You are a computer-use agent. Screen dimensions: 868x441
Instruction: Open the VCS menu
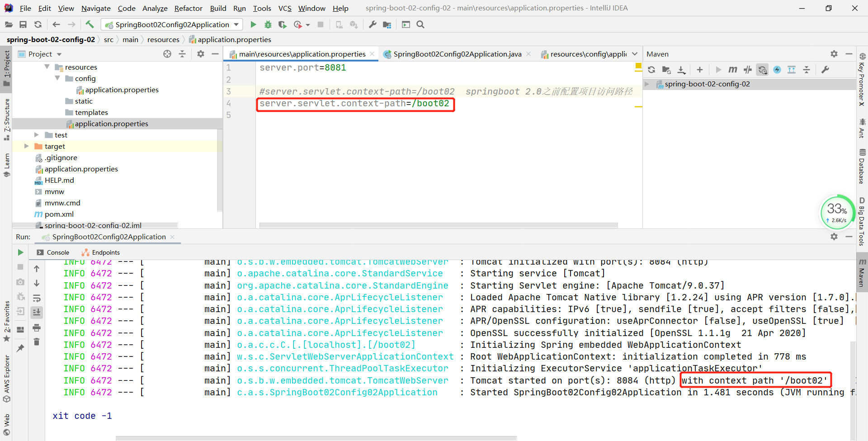point(285,8)
